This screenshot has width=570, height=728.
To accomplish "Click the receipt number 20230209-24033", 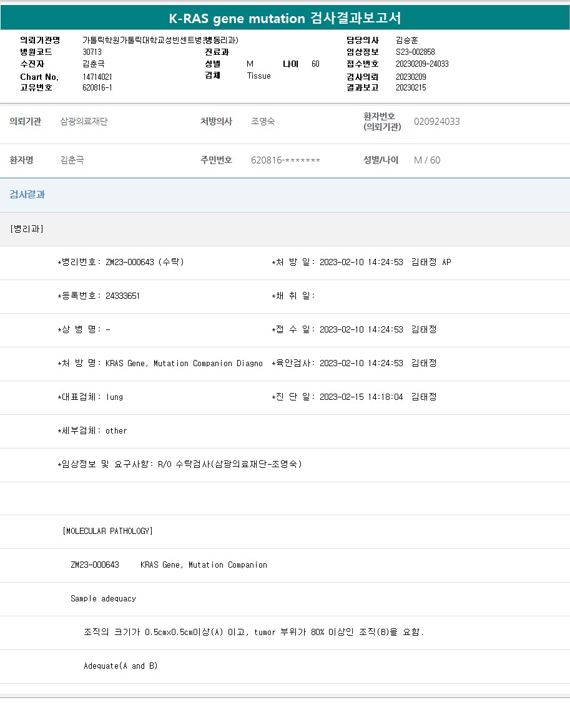I will [422, 64].
